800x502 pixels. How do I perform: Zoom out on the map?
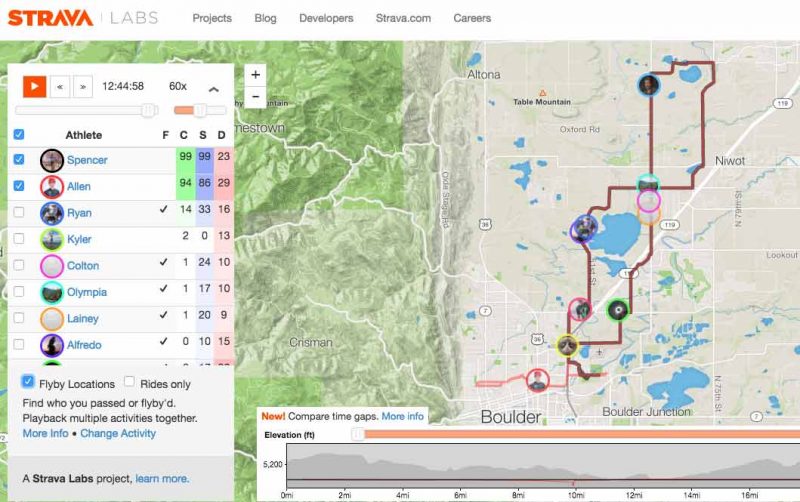tap(256, 97)
